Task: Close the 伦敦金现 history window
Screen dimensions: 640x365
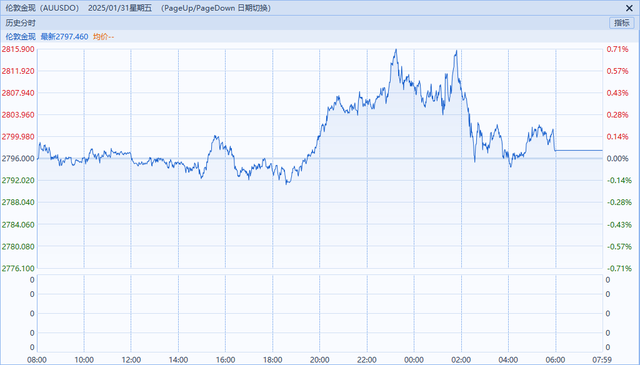Action: click(x=629, y=8)
